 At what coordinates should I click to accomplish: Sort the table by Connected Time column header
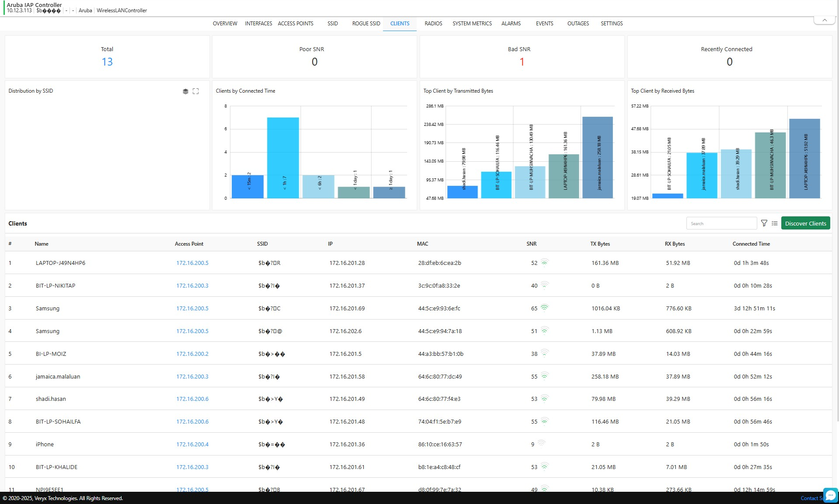pyautogui.click(x=751, y=244)
